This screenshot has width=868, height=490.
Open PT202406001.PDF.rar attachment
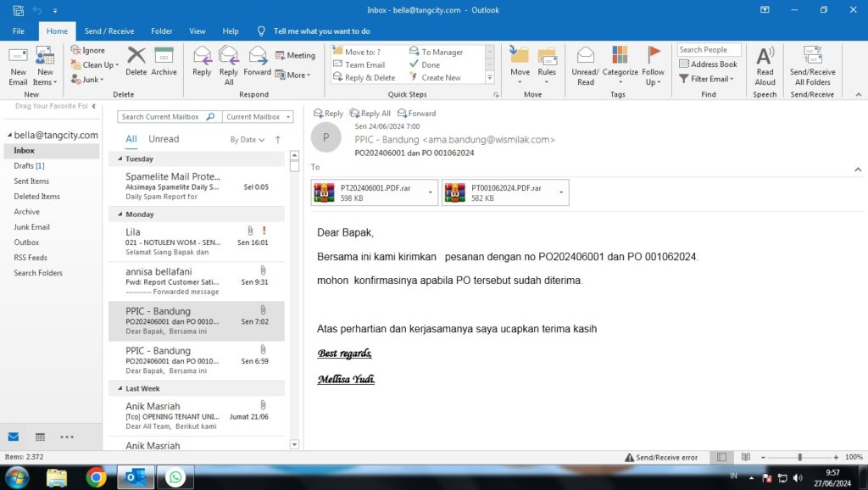369,192
